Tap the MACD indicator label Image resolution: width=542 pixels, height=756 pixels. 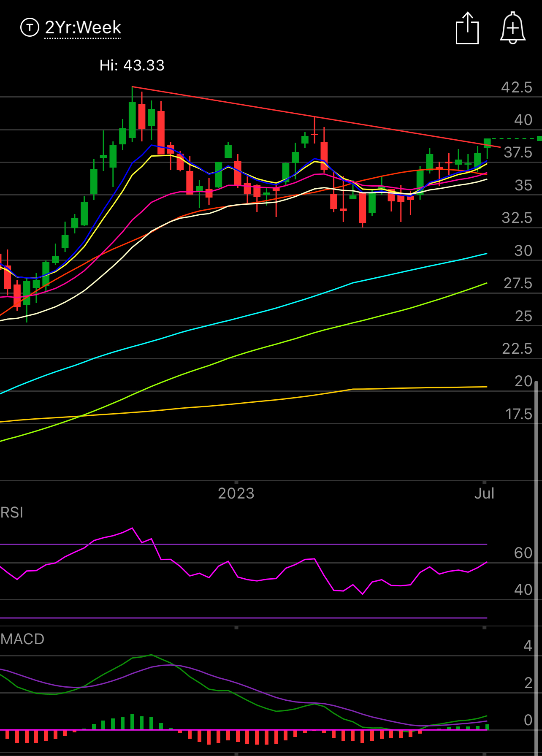(x=22, y=639)
